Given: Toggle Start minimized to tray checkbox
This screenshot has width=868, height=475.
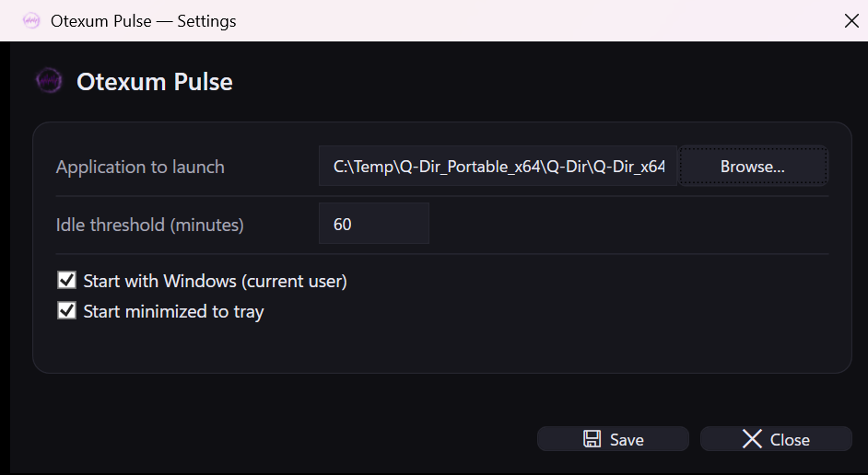Looking at the screenshot, I should click(x=66, y=311).
